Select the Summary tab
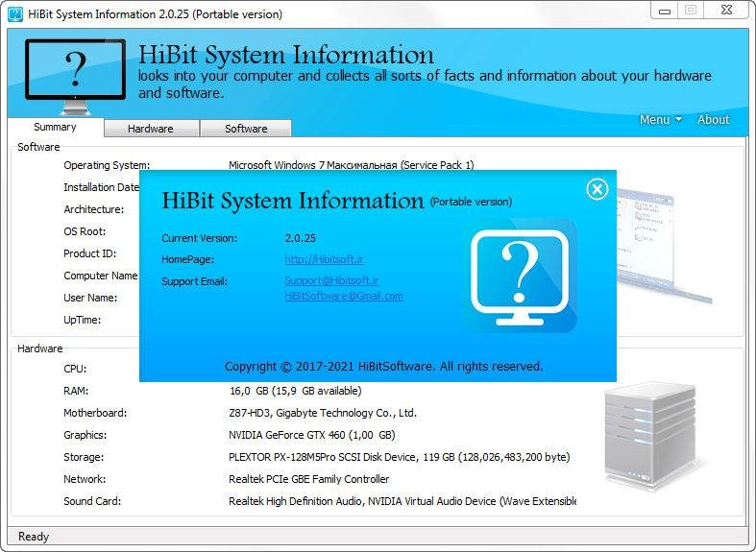 (55, 127)
